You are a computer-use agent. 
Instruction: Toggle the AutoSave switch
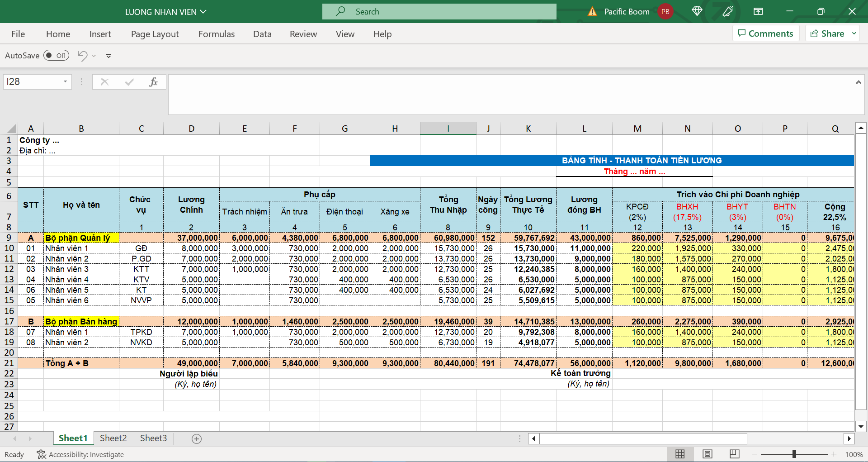[57, 56]
